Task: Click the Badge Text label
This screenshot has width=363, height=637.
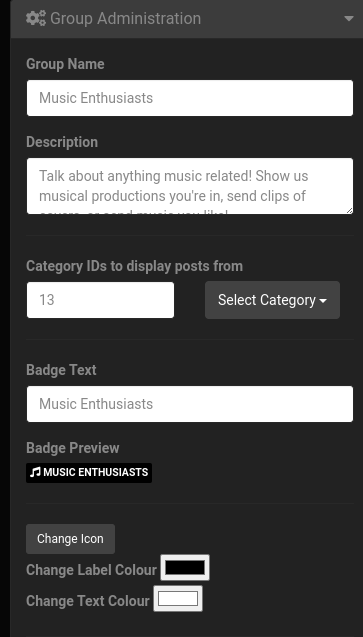Action: [61, 370]
